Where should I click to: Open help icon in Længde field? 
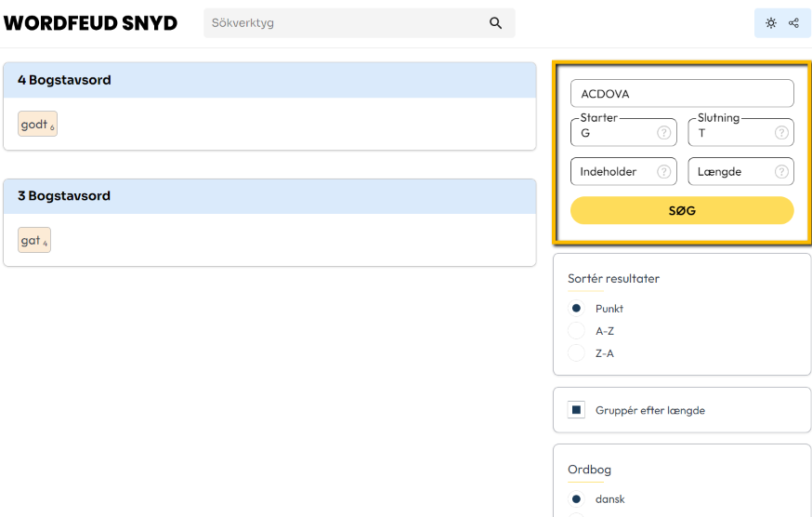point(781,172)
